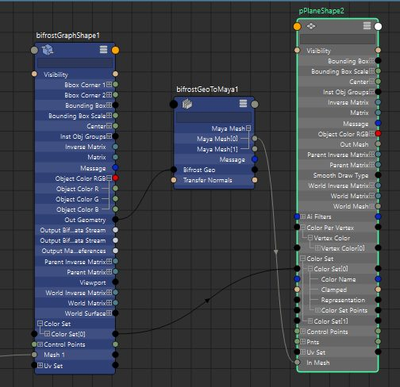Expand Uv Set on bifrostGraphShape1

tap(40, 365)
